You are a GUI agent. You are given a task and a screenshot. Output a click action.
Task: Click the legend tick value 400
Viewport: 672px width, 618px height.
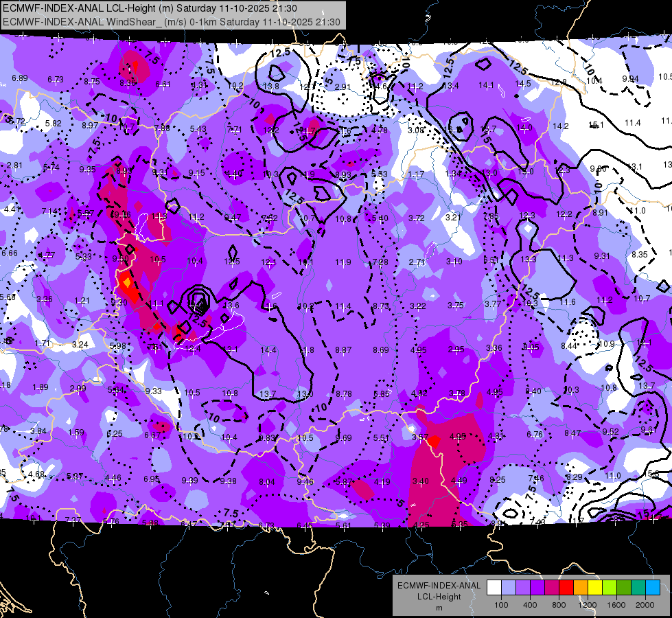[530, 605]
